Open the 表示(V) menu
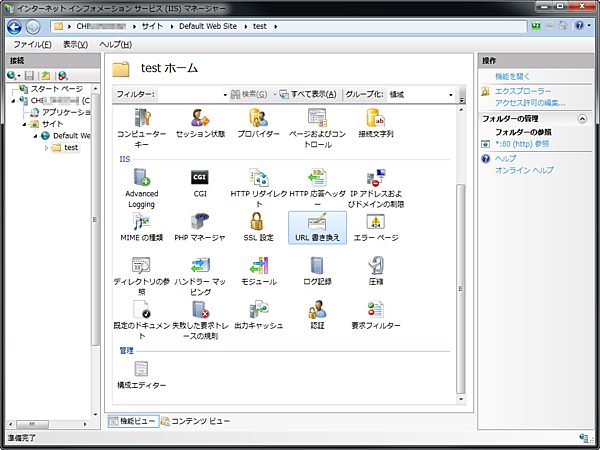Viewport: 600px width, 450px height. pos(76,45)
